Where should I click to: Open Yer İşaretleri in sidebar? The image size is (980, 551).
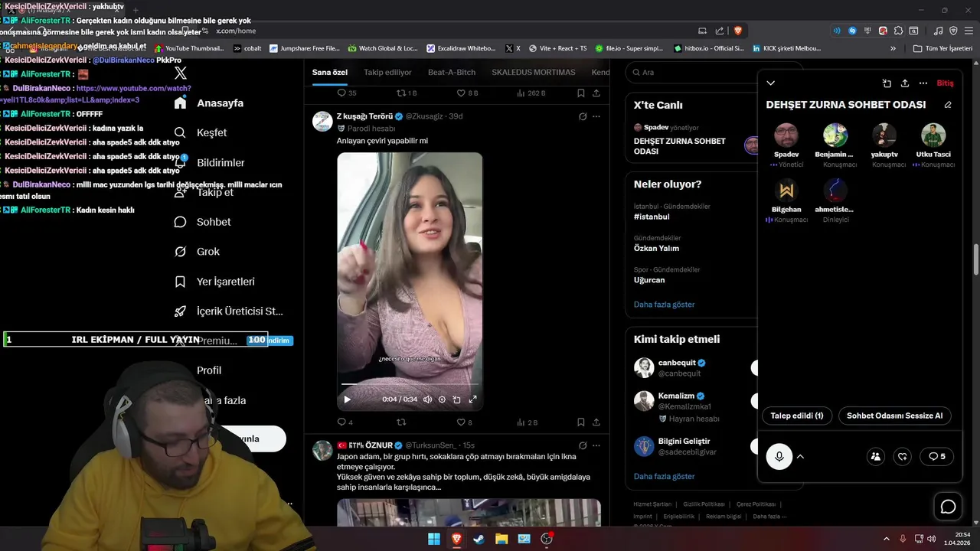pos(214,282)
